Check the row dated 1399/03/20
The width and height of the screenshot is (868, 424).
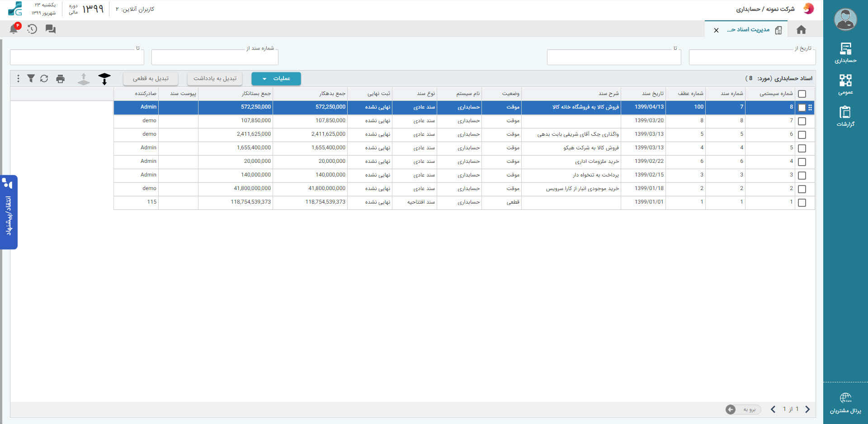point(802,121)
